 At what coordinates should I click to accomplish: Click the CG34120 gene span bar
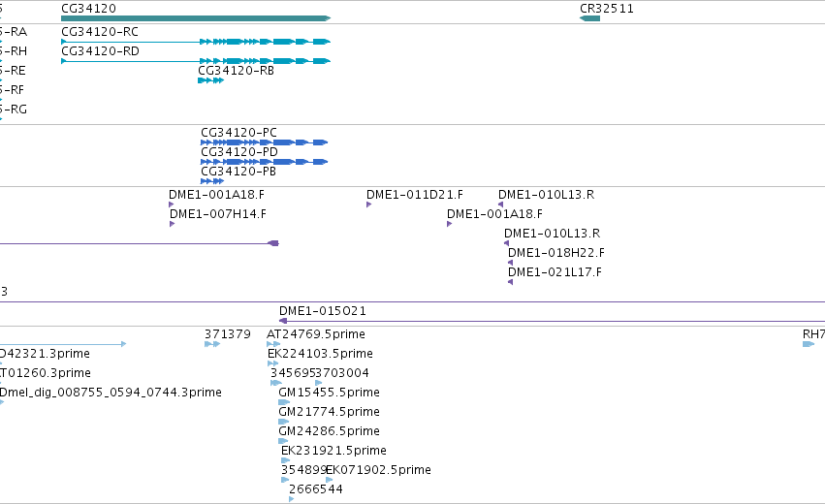coord(196,18)
